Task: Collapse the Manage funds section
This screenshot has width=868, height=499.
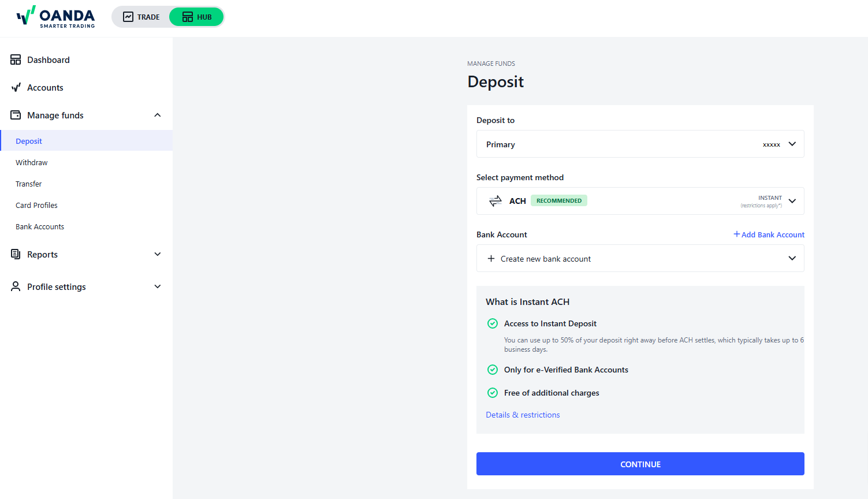Action: click(157, 115)
